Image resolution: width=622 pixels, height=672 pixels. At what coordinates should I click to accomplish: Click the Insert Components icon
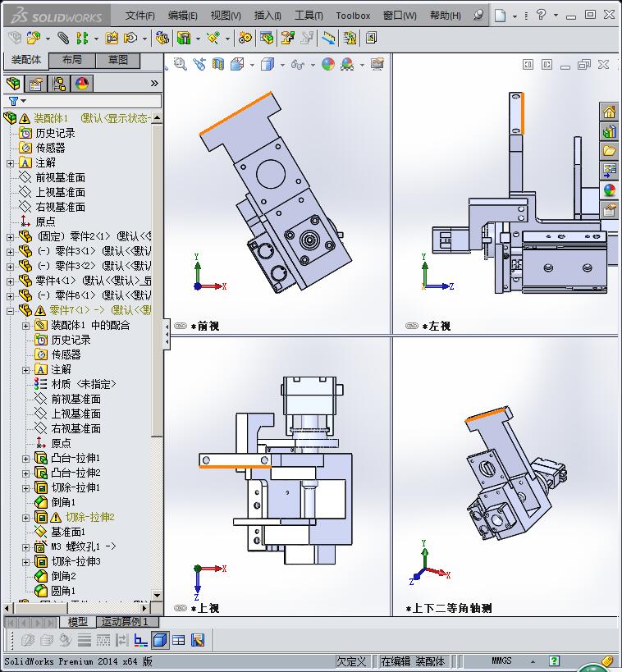pyautogui.click(x=34, y=38)
